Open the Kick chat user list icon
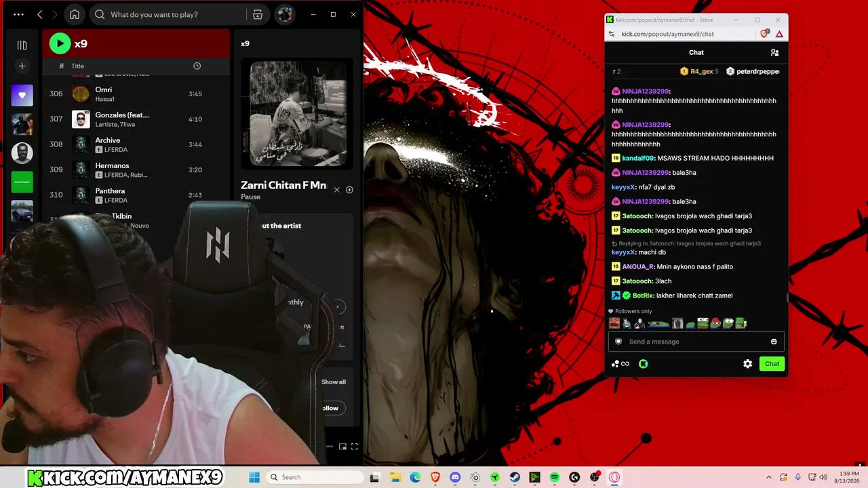Screen dimensions: 868x488 [x=774, y=52]
